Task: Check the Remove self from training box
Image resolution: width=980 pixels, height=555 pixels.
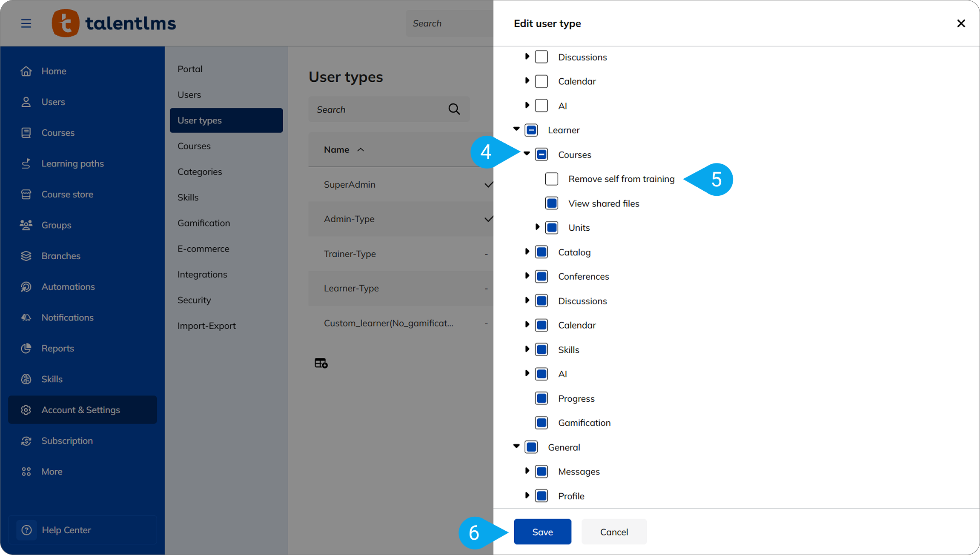Action: [552, 179]
